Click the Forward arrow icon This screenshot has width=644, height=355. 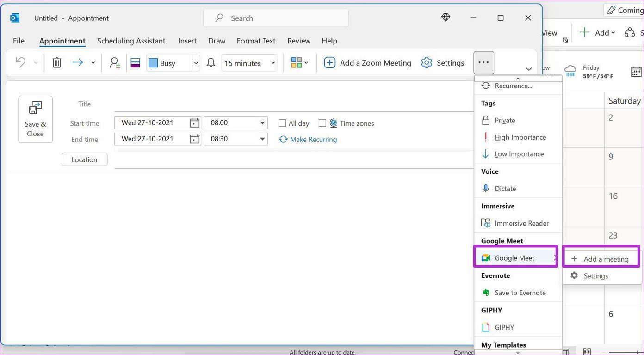(x=78, y=62)
